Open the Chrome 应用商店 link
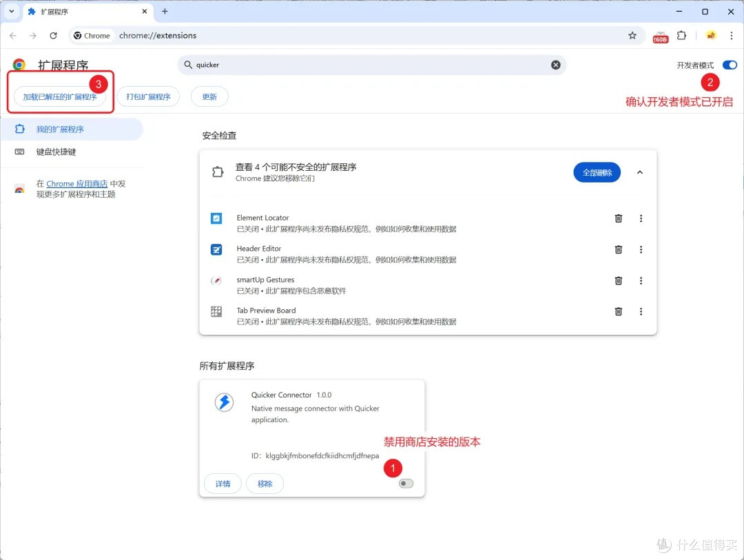The image size is (744, 560). click(x=77, y=184)
